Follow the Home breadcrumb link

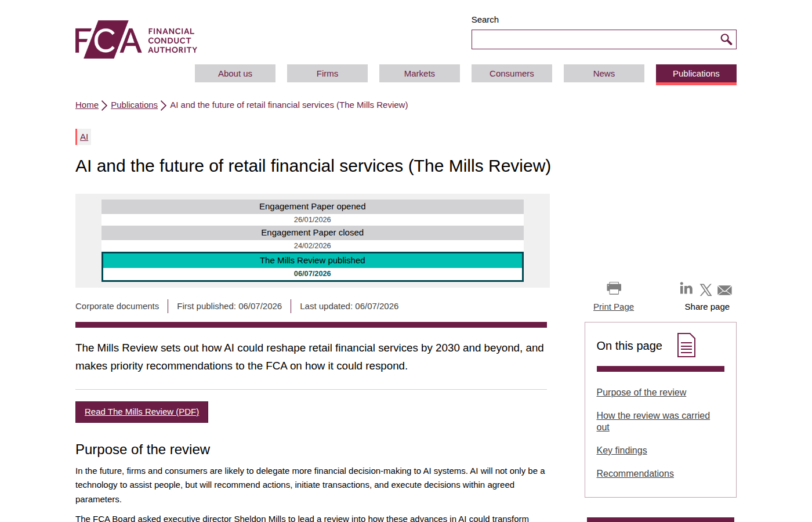(x=87, y=105)
